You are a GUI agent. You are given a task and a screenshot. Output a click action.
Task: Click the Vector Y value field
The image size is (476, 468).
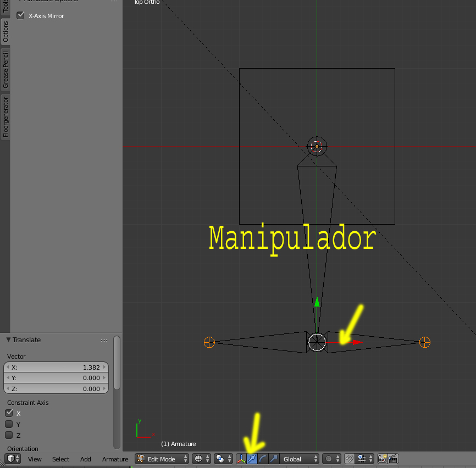pos(56,378)
